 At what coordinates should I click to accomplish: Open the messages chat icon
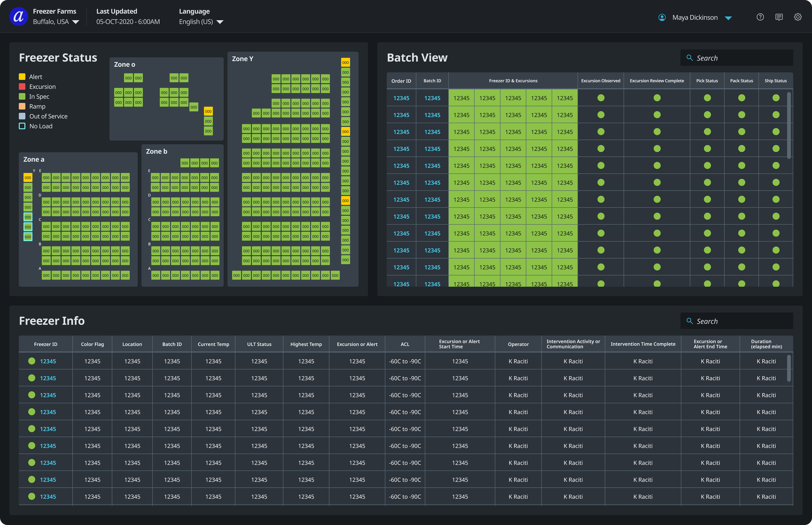click(779, 17)
